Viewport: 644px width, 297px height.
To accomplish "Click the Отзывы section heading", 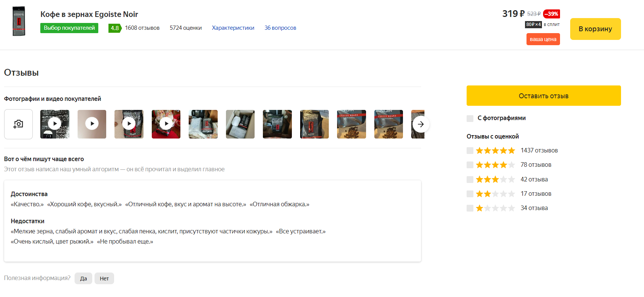I will (x=21, y=73).
